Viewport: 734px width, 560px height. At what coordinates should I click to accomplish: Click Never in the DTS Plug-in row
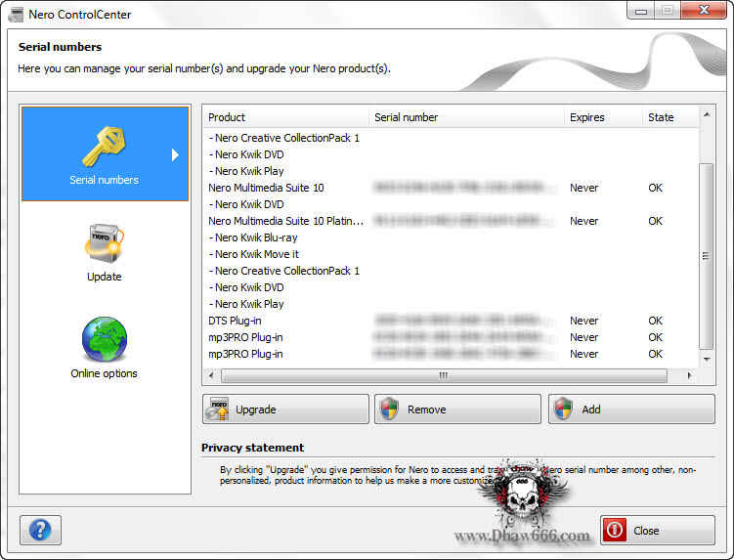pos(583,321)
